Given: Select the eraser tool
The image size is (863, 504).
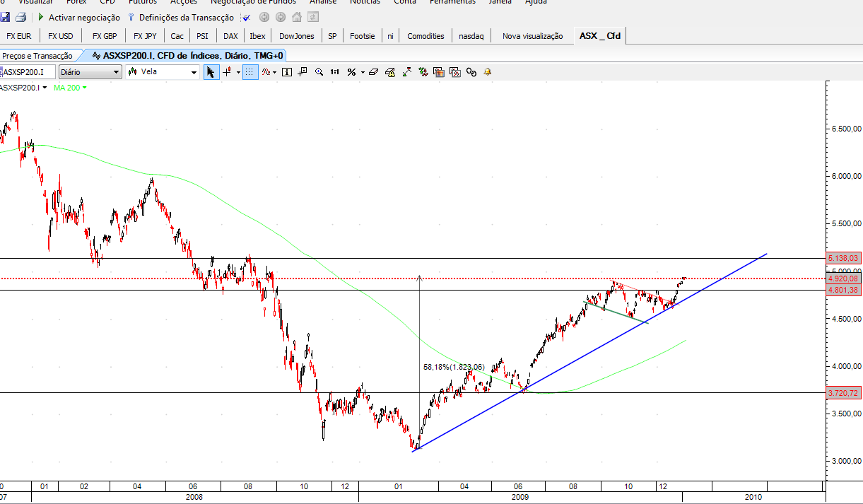Looking at the screenshot, I should pos(373,71).
